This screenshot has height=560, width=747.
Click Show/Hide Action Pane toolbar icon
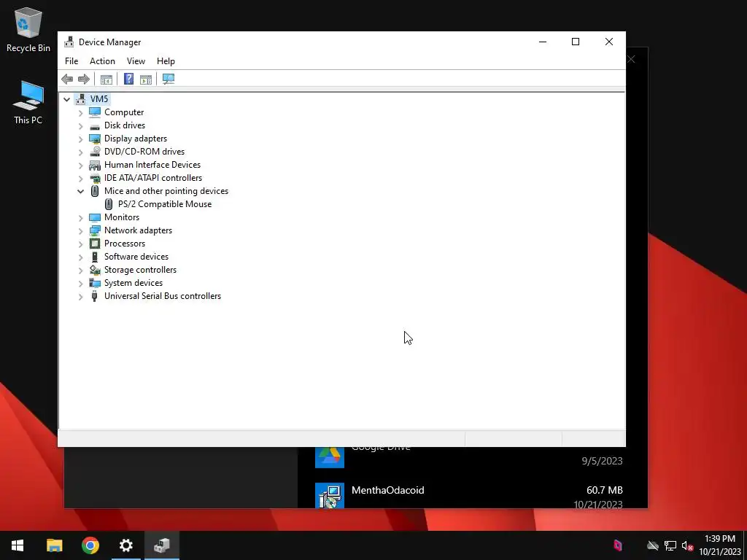tap(146, 79)
